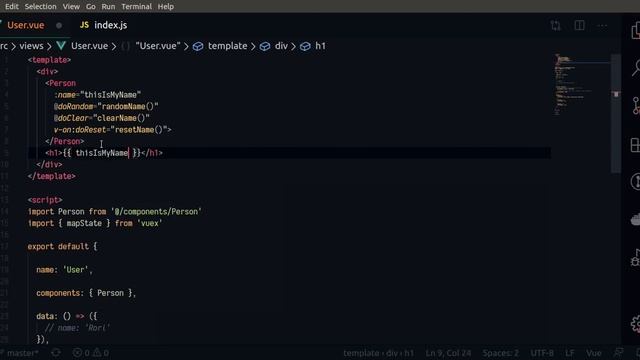This screenshot has width=640, height=360.
Task: Expand the h1 breadcrumb
Action: pos(320,46)
